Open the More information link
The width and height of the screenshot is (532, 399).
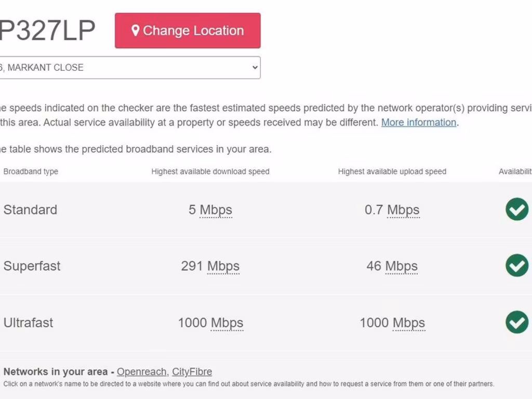[419, 123]
